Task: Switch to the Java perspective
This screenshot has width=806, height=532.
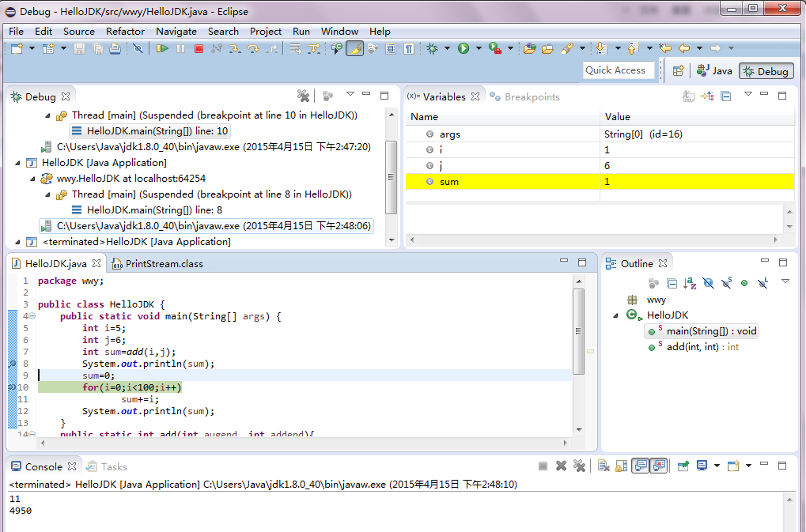Action: (x=714, y=71)
